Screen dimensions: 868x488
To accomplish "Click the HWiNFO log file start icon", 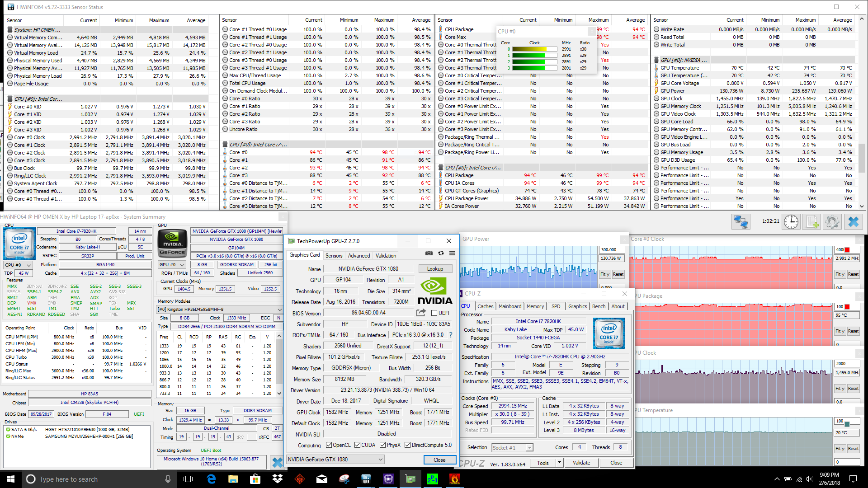I will pyautogui.click(x=812, y=222).
